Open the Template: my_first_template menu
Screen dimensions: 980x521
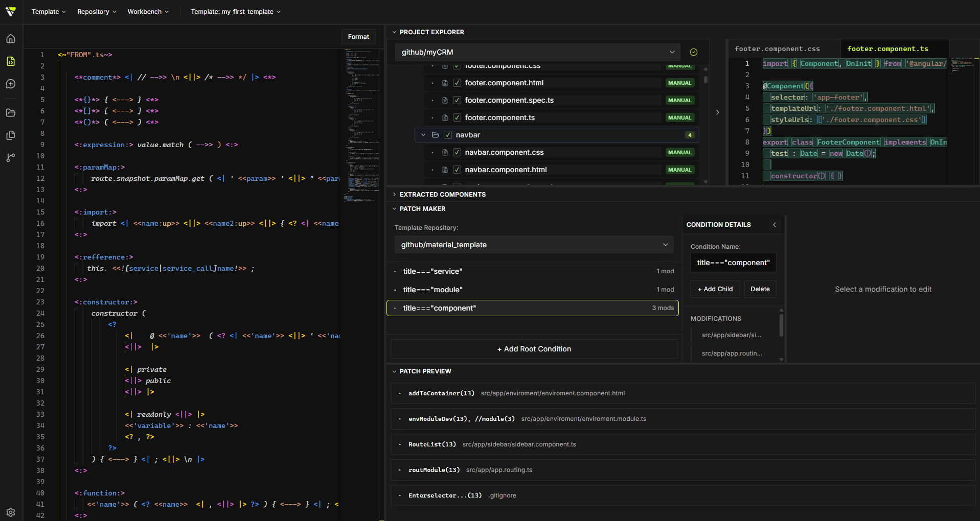(236, 12)
